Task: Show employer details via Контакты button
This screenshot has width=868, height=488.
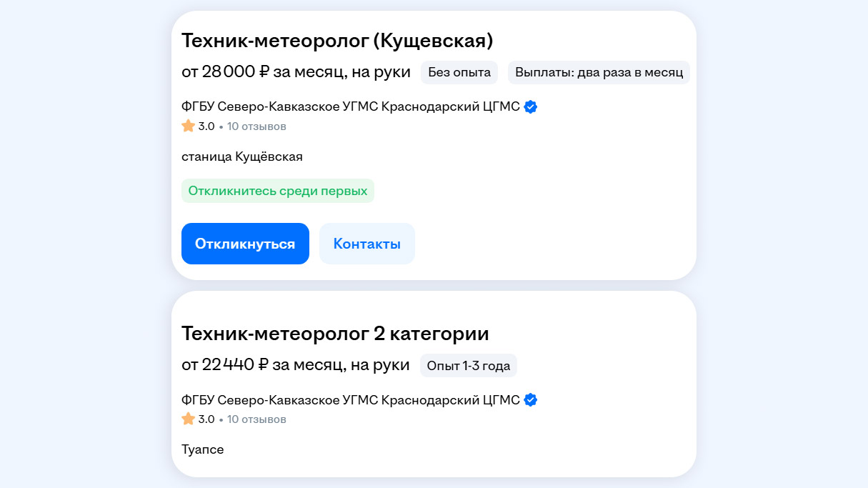Action: coord(366,244)
